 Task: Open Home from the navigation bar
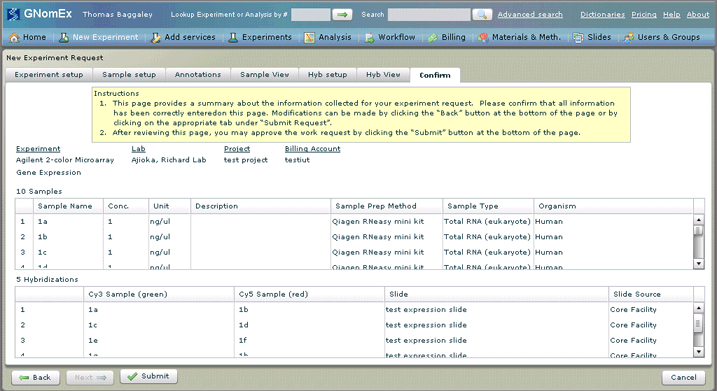(27, 37)
